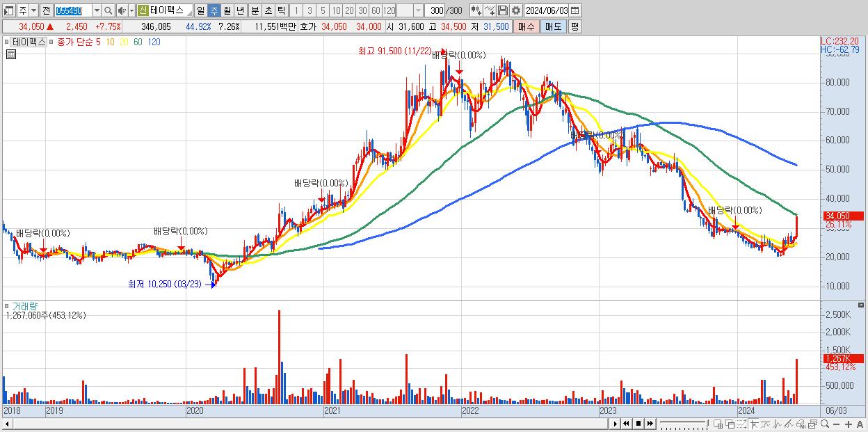
Task: Select the 초 second period
Action: (x=268, y=10)
